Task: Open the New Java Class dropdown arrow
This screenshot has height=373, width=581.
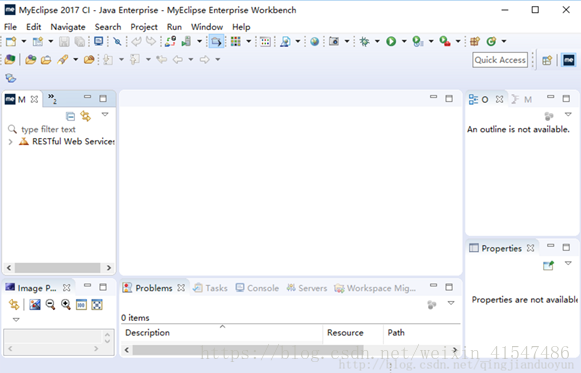Action: coord(504,41)
